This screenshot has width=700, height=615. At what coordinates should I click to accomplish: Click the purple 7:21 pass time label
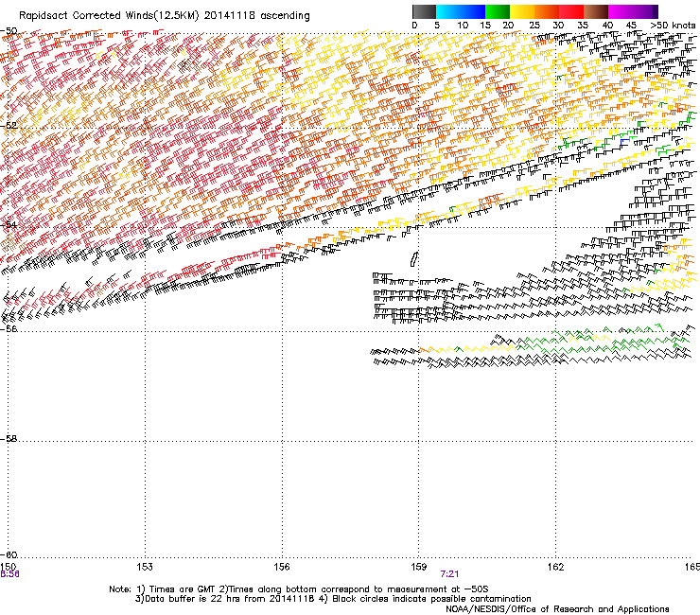click(x=449, y=574)
